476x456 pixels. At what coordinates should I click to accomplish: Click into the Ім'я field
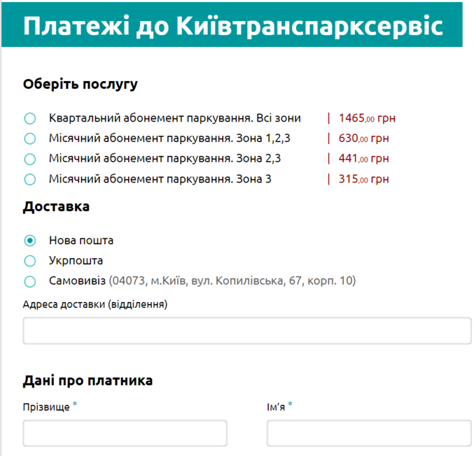[369, 433]
